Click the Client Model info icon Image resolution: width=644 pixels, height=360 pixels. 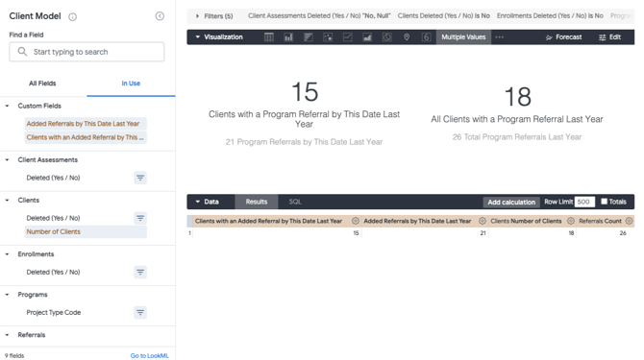click(x=73, y=17)
